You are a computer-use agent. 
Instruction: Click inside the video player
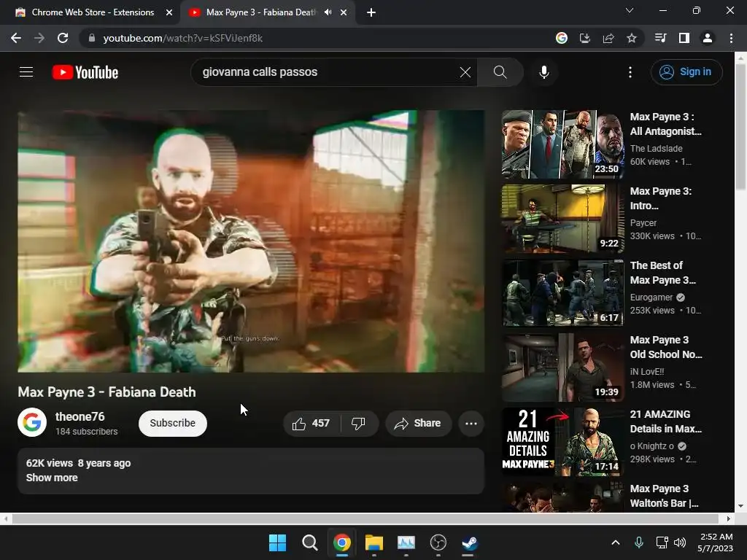[251, 241]
